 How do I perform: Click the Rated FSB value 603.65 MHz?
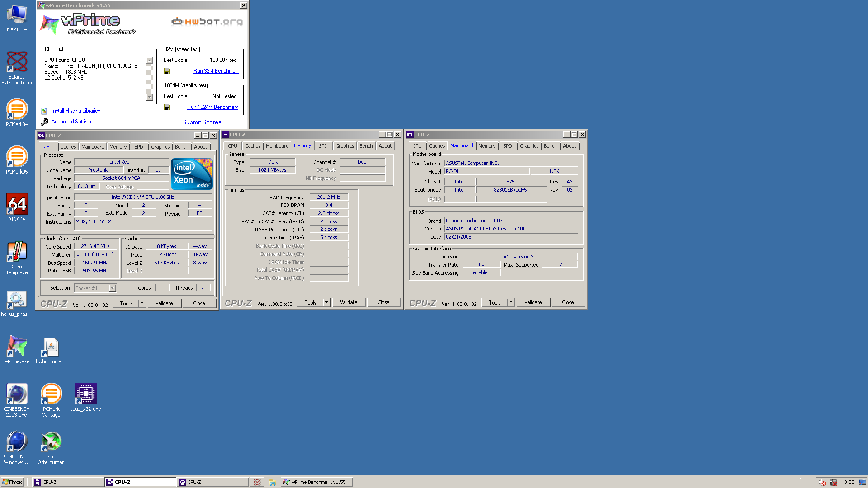click(x=95, y=271)
